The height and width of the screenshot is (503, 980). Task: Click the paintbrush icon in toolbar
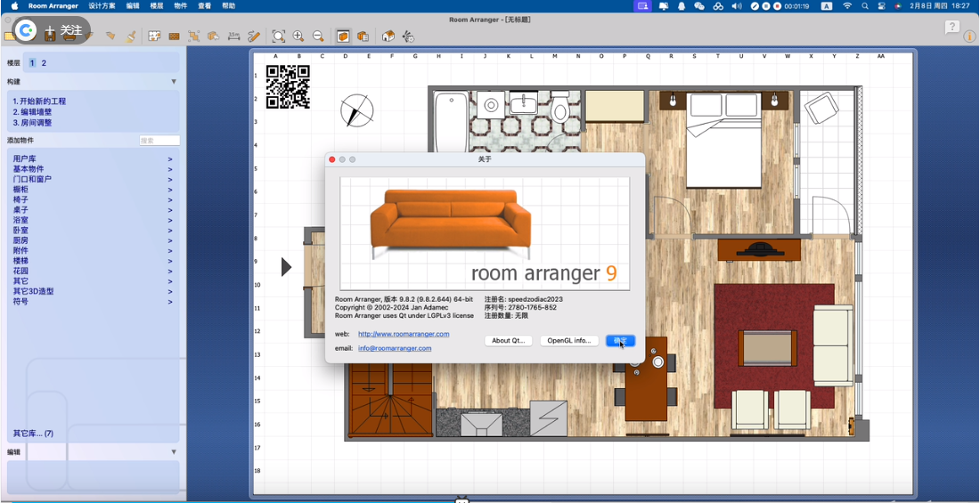131,37
